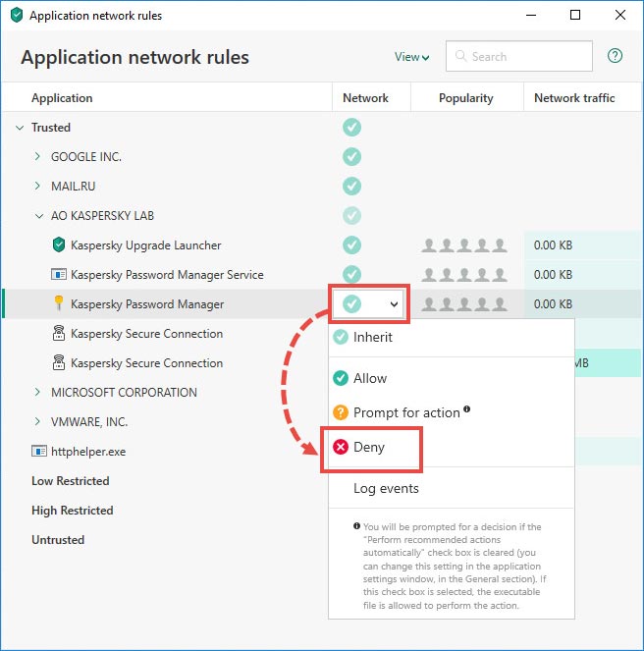
Task: Click popularity icons for Kaspersky Upgrade Launcher
Action: (464, 245)
